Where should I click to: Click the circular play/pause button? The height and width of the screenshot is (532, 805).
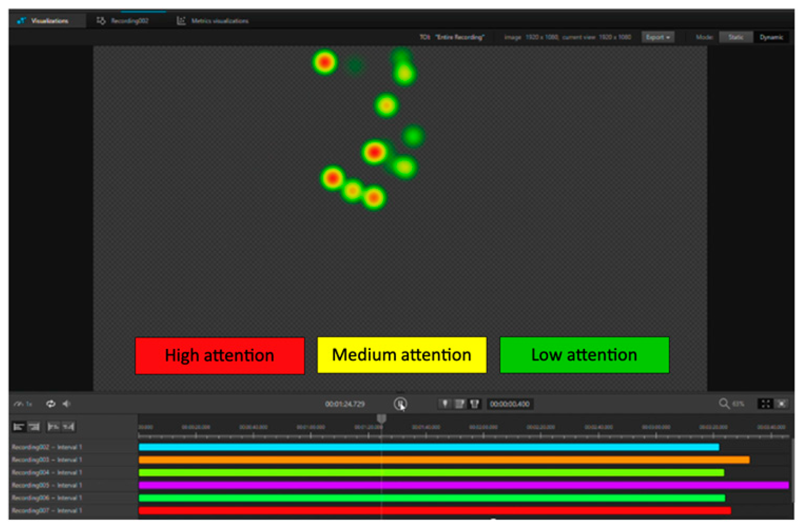[x=400, y=404]
